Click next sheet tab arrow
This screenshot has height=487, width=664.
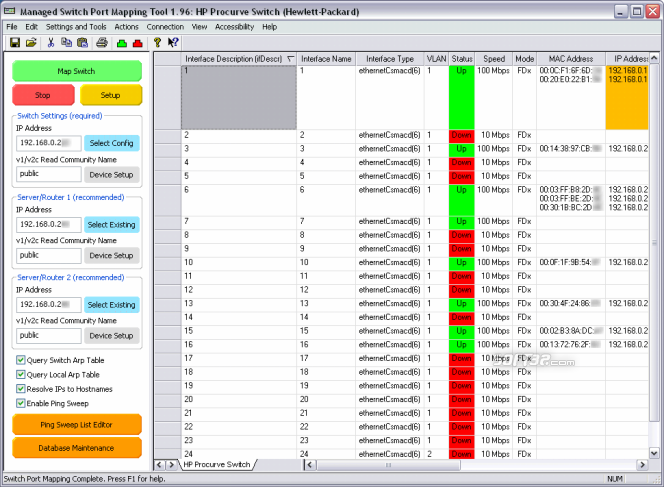[172, 465]
